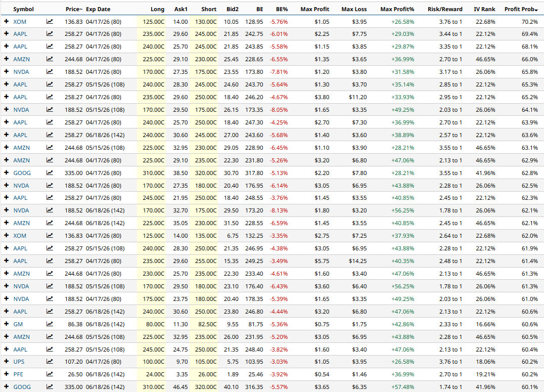This screenshot has width=544, height=392.
Task: Sort by the Symbol column header
Action: (x=24, y=9)
